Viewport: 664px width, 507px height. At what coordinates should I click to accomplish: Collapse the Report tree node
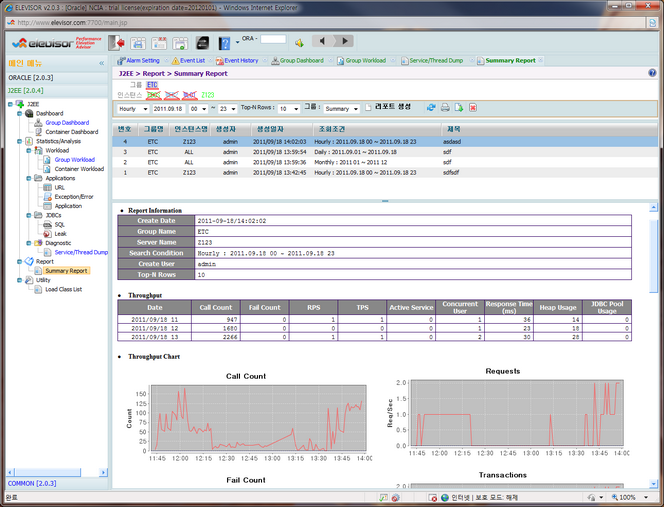19,262
